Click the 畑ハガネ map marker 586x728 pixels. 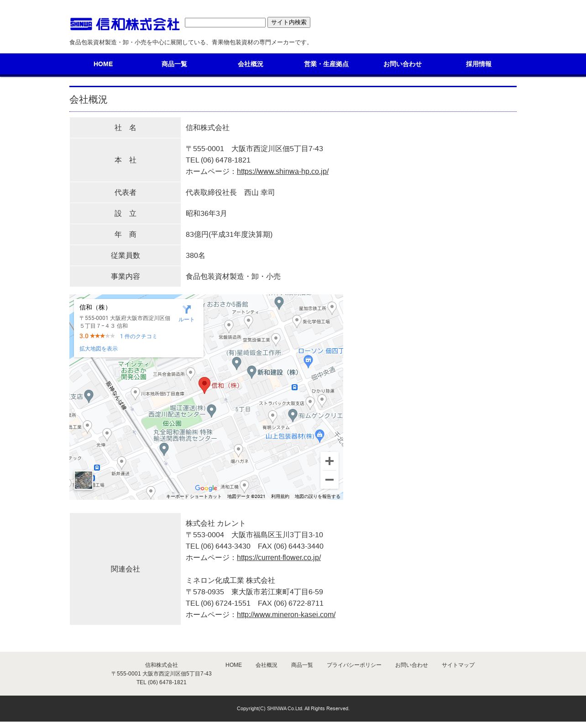point(238,450)
